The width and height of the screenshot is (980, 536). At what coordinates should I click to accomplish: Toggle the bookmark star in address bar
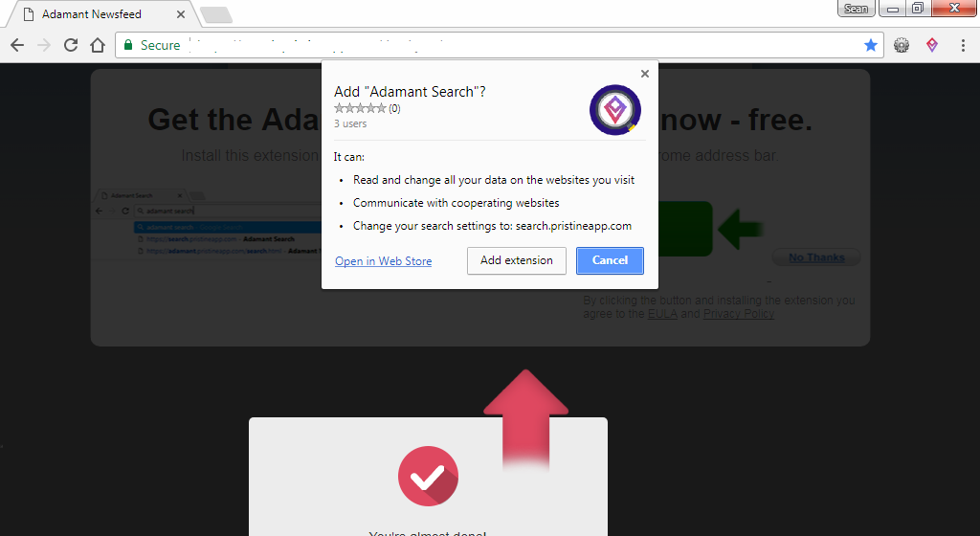(x=871, y=45)
